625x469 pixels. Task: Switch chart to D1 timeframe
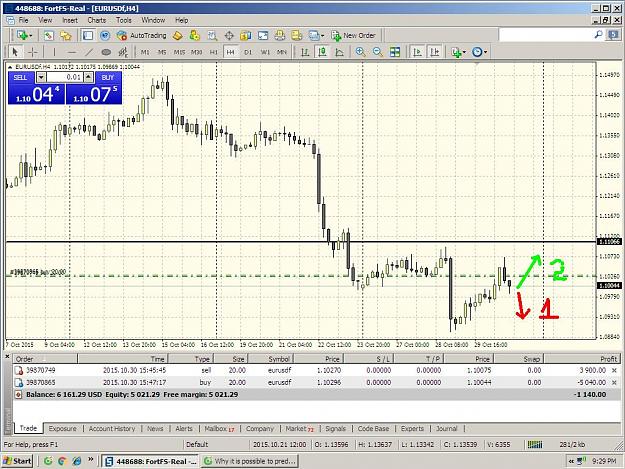[248, 52]
